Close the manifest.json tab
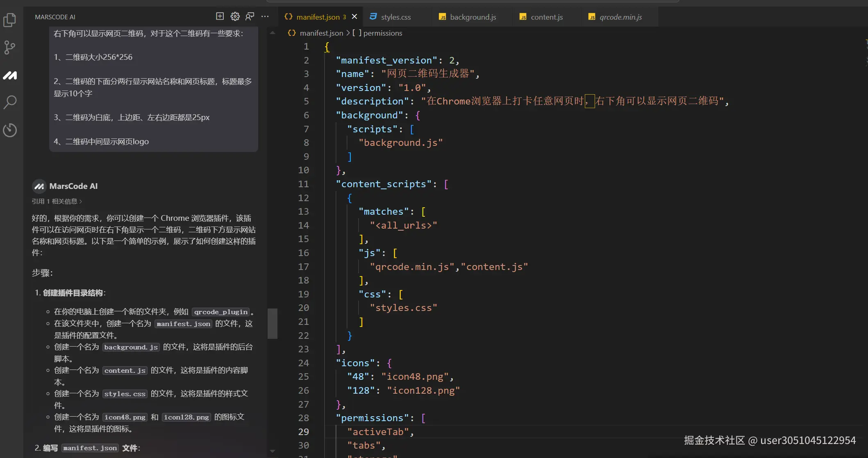868x458 pixels. (x=354, y=16)
